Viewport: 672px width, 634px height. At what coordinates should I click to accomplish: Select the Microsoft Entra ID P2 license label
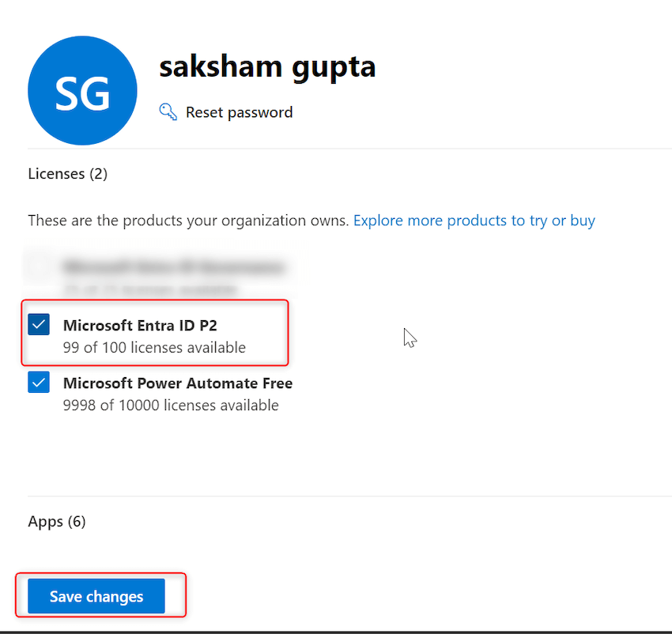click(x=140, y=325)
